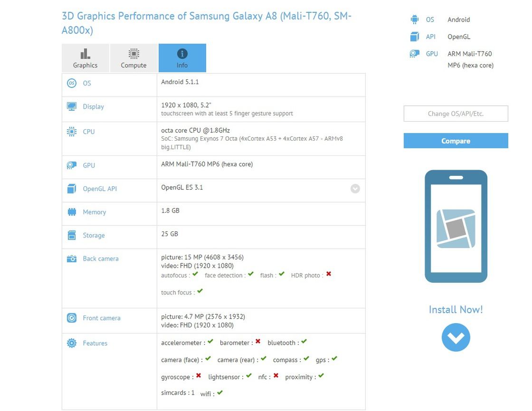Click the barometer red cross mark

(x=258, y=341)
